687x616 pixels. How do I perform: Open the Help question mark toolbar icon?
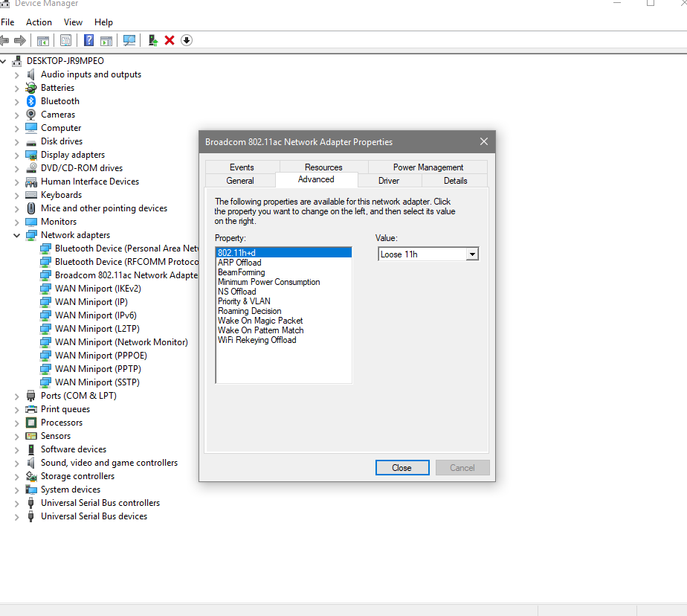[88, 40]
